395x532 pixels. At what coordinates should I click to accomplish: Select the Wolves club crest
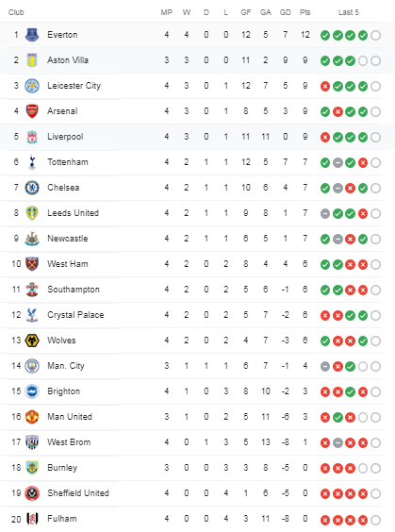[x=32, y=341]
